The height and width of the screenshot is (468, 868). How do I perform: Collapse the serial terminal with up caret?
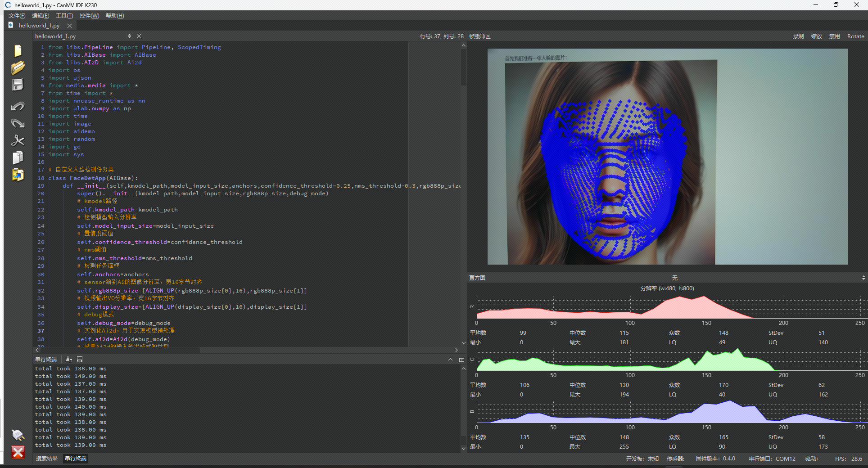450,359
